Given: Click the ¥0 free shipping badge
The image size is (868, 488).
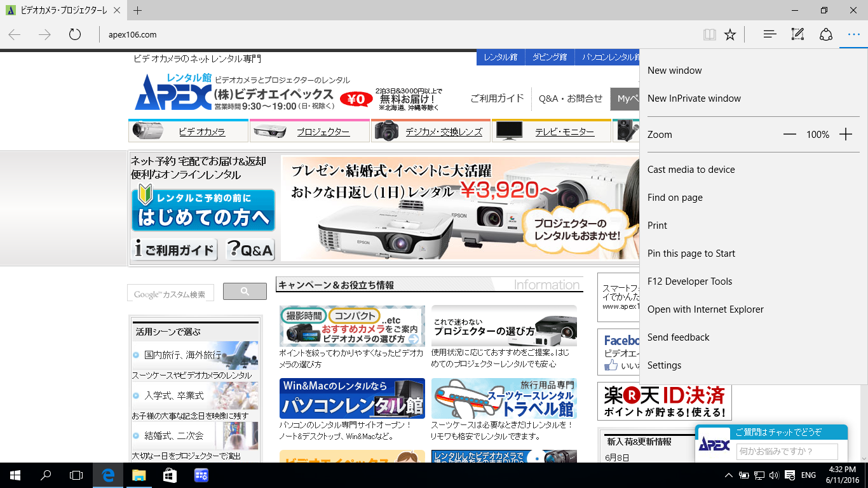Looking at the screenshot, I should click(356, 99).
